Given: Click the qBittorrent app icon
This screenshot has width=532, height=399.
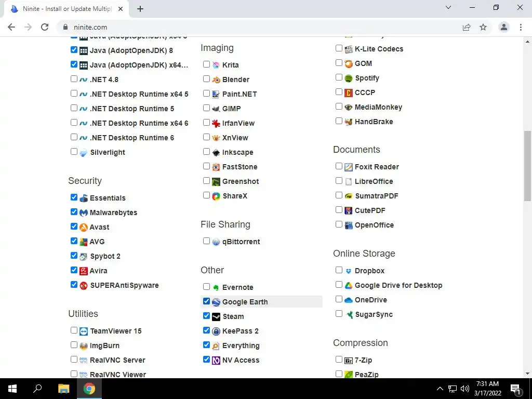Looking at the screenshot, I should pos(216,242).
